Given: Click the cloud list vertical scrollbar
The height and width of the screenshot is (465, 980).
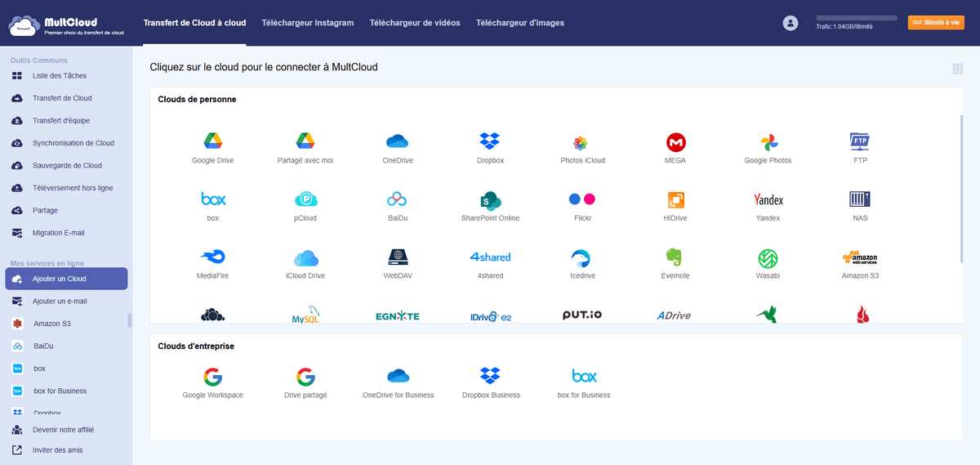Looking at the screenshot, I should (960, 189).
